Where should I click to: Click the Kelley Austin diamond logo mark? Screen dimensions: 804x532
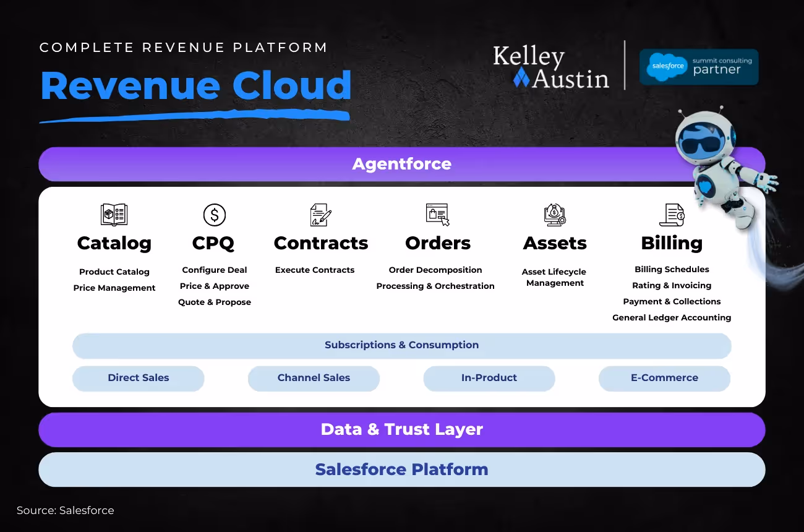click(521, 77)
